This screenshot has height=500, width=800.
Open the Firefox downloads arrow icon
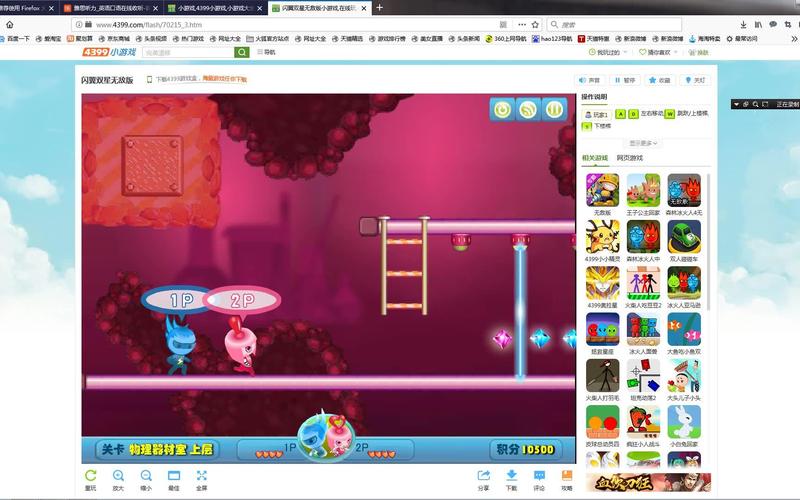coord(743,24)
